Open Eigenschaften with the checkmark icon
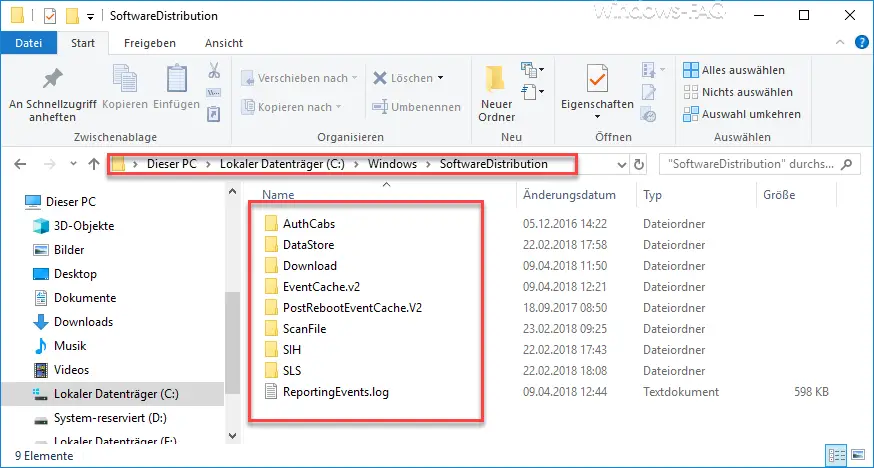 tap(597, 80)
